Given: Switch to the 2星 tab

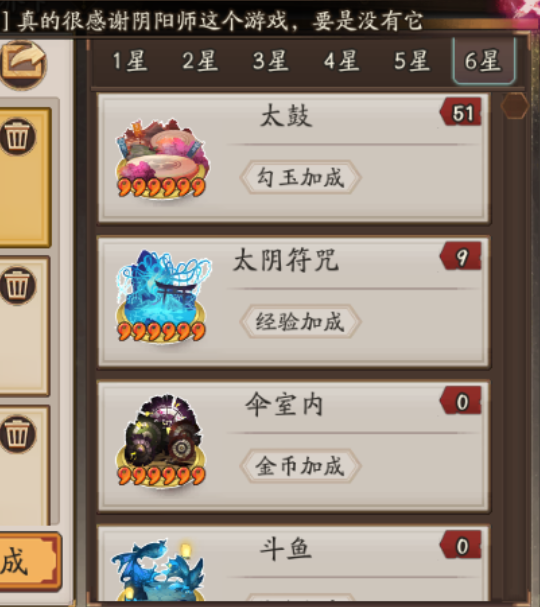Looking at the screenshot, I should (200, 61).
